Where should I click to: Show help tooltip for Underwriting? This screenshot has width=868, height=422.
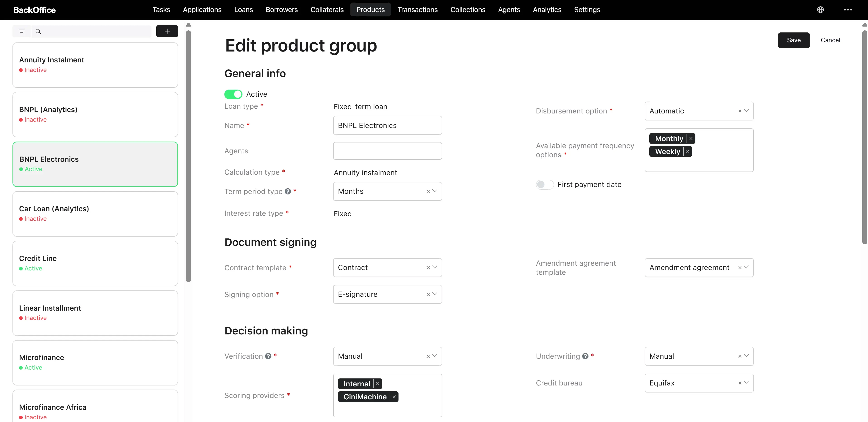(585, 356)
